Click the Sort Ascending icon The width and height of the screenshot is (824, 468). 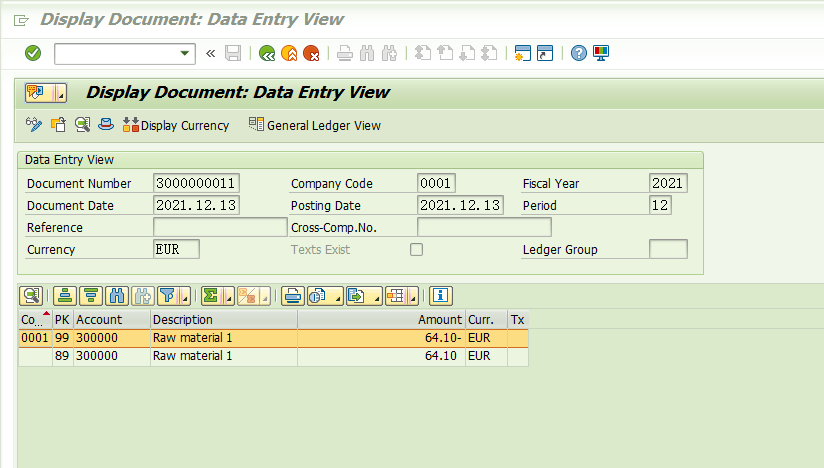(x=65, y=296)
